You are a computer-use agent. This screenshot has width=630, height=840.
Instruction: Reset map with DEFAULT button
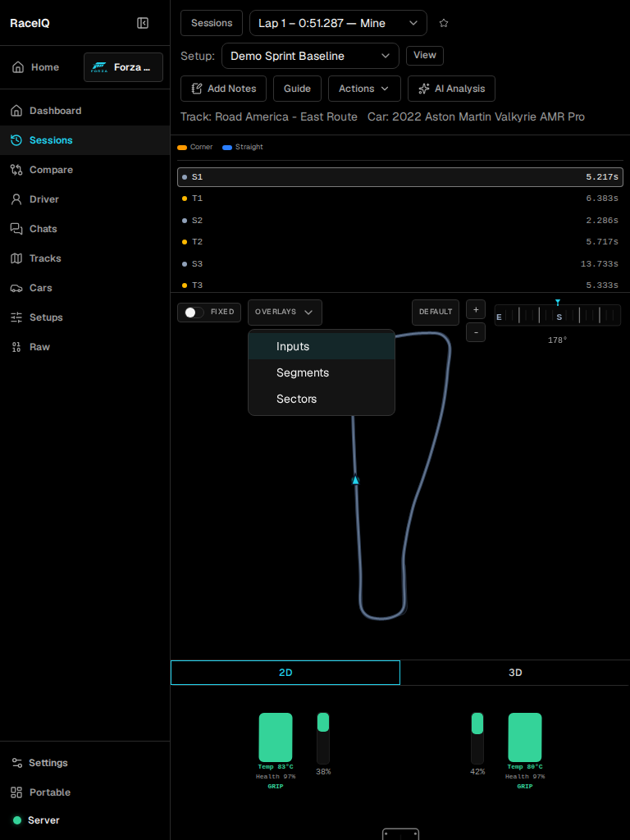[436, 313]
